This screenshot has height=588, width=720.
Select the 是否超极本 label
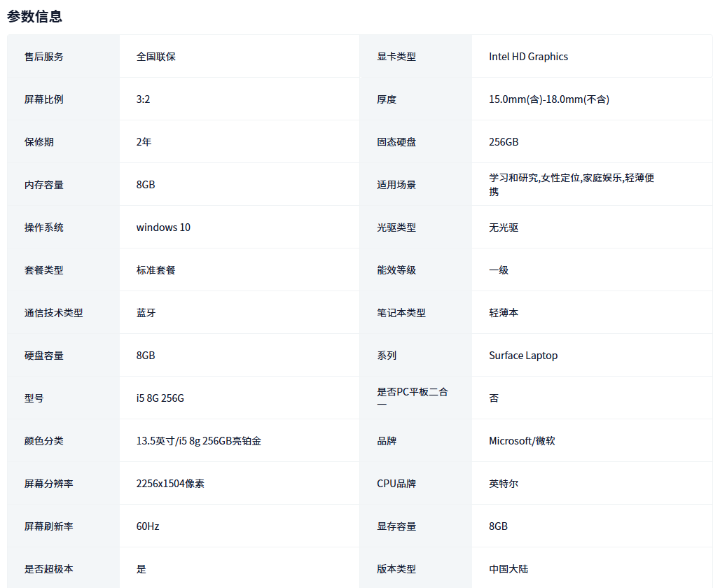click(x=48, y=568)
